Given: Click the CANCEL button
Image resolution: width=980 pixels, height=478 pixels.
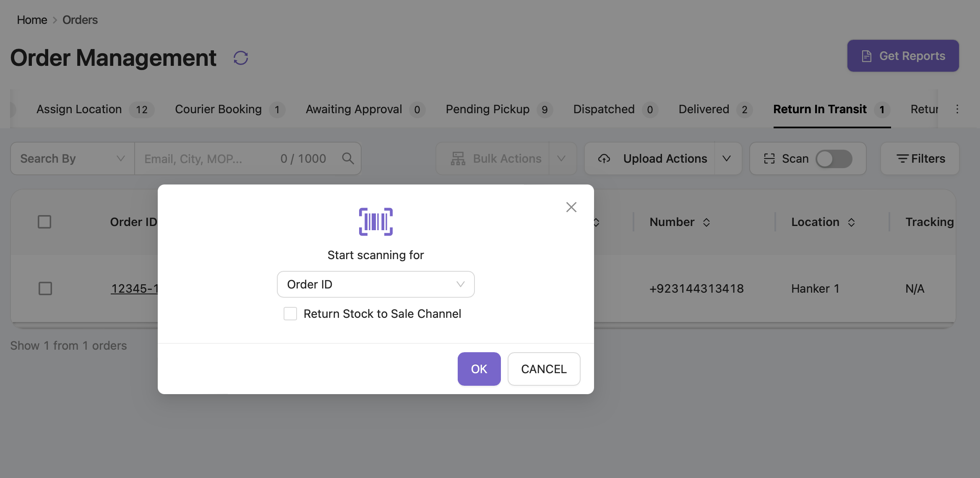Looking at the screenshot, I should [x=544, y=369].
